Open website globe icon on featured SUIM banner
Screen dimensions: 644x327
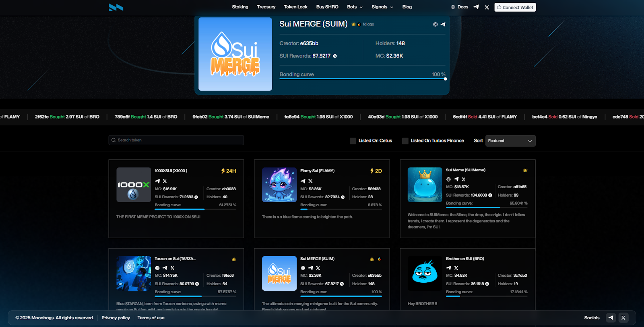[x=435, y=25]
